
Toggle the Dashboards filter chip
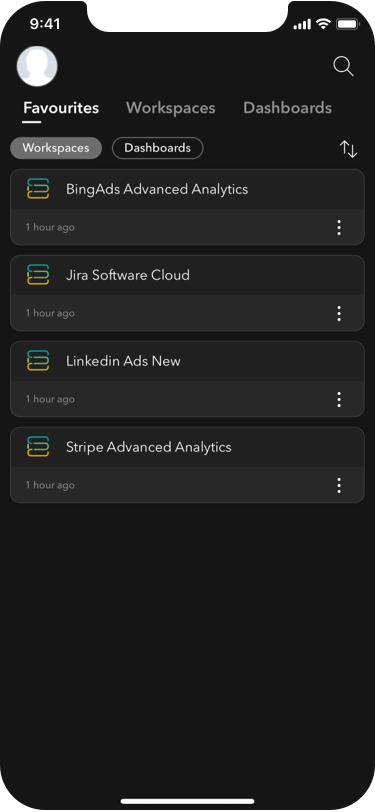157,148
